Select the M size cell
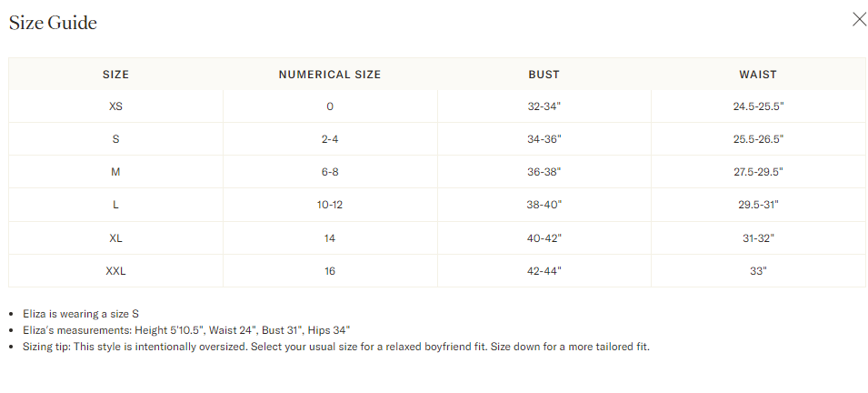 pyautogui.click(x=115, y=172)
